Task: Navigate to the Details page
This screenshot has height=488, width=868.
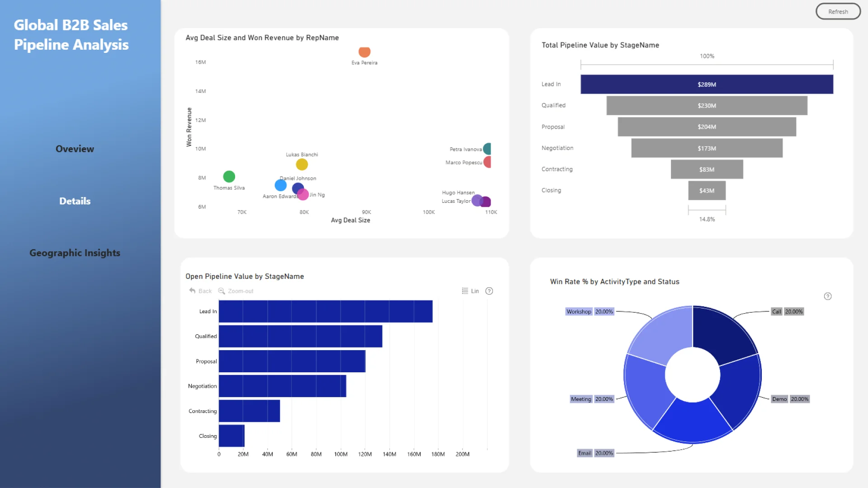Action: coord(75,201)
